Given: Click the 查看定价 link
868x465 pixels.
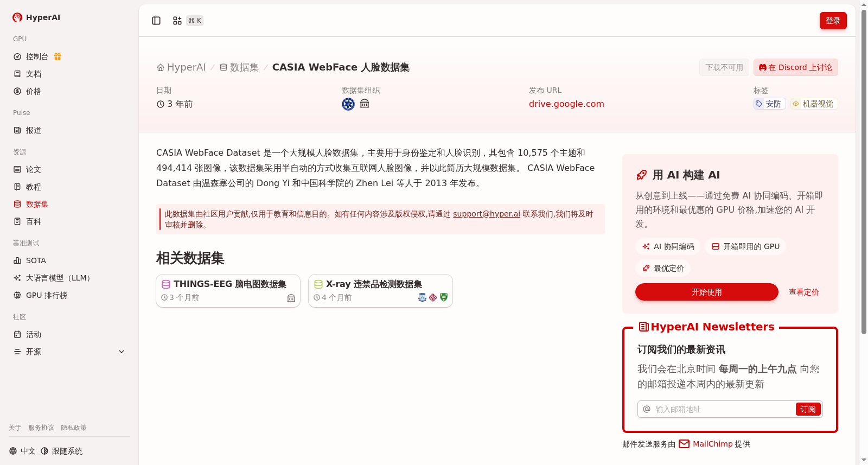Looking at the screenshot, I should coord(803,292).
